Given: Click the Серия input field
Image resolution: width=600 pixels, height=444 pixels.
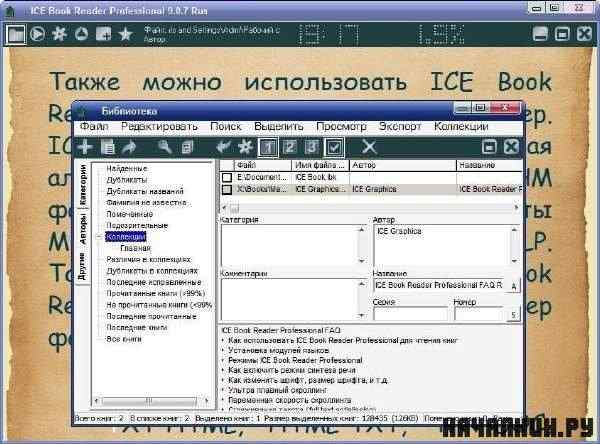Looking at the screenshot, I should click(411, 315).
